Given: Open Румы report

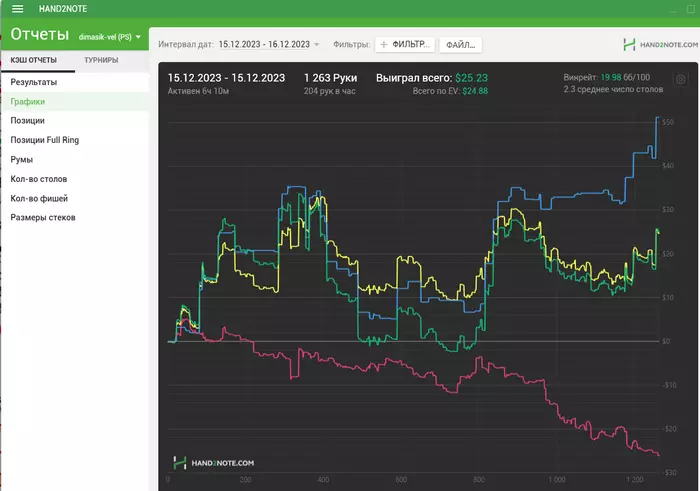Looking at the screenshot, I should pos(75,159).
